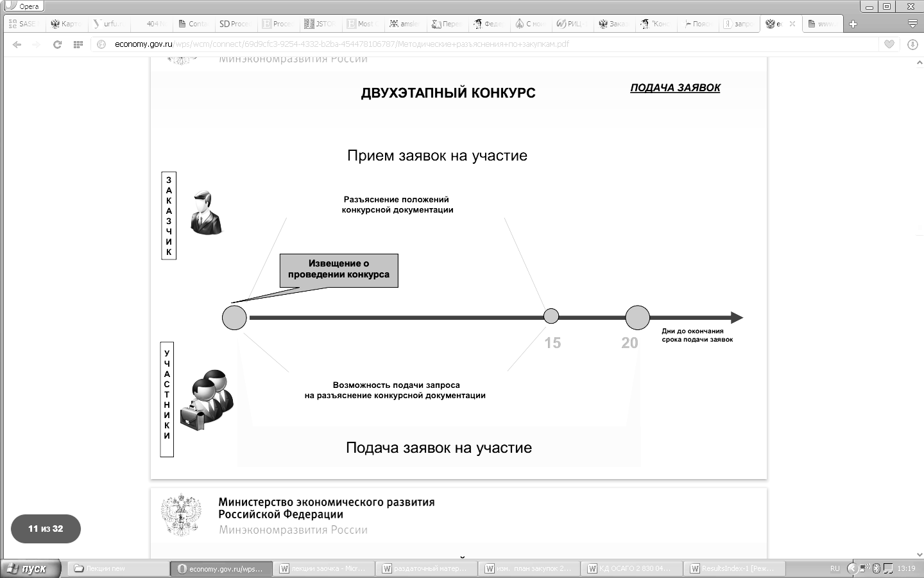Close the active economy tab
Viewport: 924px width, 578px height.
[x=792, y=24]
